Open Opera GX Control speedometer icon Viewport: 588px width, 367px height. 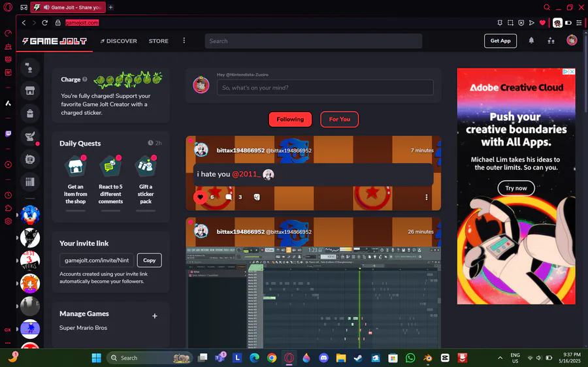[8, 33]
